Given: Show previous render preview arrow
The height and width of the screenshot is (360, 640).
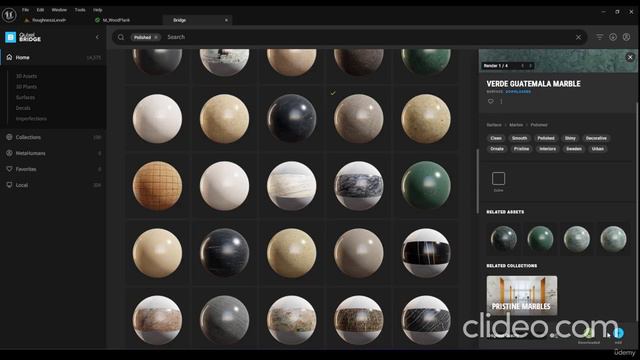Looking at the screenshot, I should [x=522, y=66].
